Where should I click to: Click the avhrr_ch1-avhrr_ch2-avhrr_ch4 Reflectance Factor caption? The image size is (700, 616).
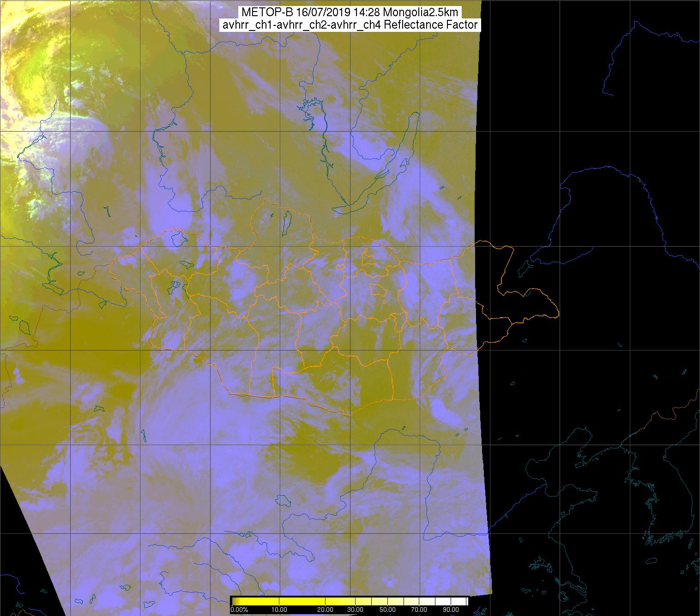coord(350,25)
